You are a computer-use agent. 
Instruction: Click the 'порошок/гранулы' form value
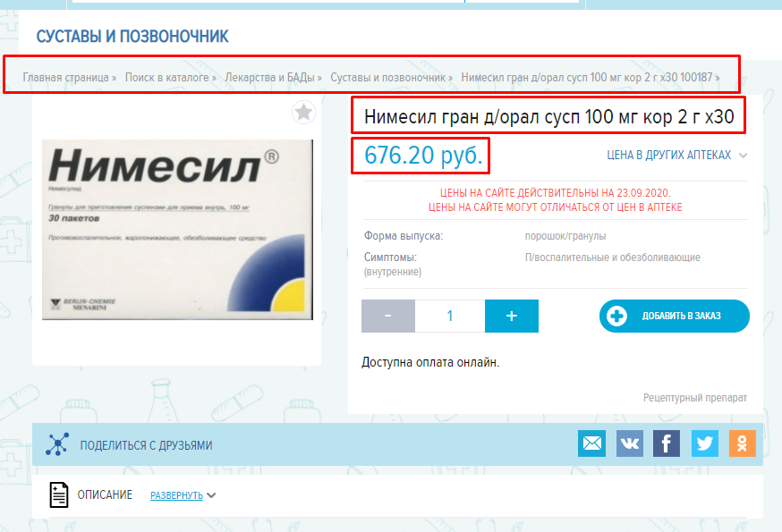coord(565,236)
